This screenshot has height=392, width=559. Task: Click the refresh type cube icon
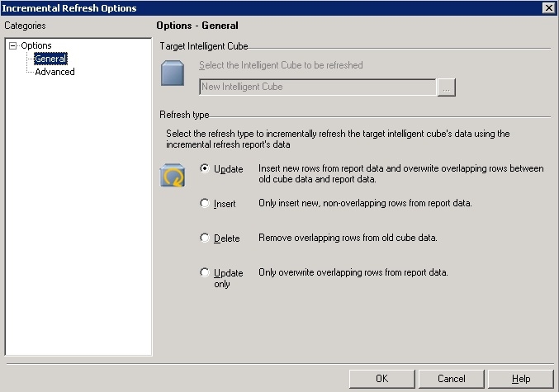(172, 175)
